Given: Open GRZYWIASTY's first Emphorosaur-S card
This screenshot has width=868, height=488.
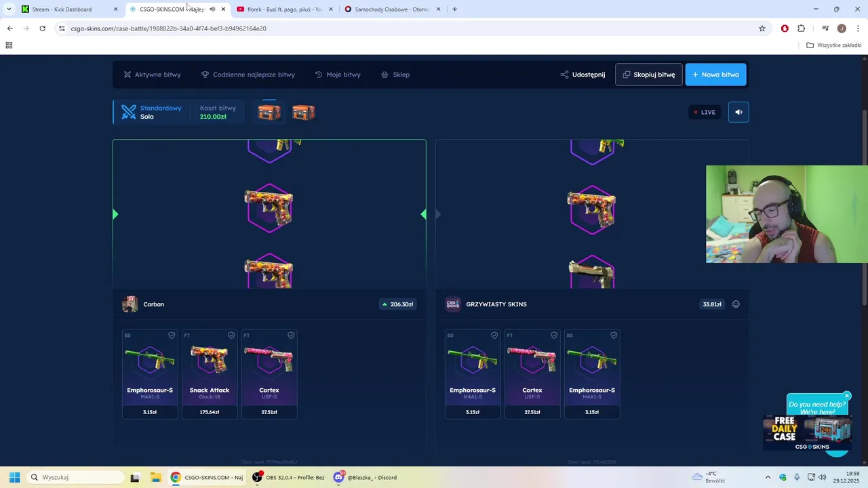Looking at the screenshot, I should click(473, 373).
